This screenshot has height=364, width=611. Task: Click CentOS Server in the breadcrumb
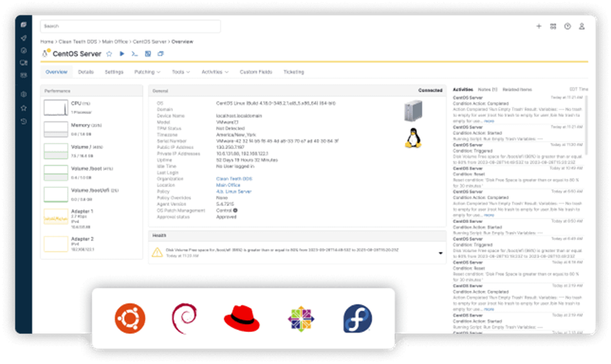point(149,42)
